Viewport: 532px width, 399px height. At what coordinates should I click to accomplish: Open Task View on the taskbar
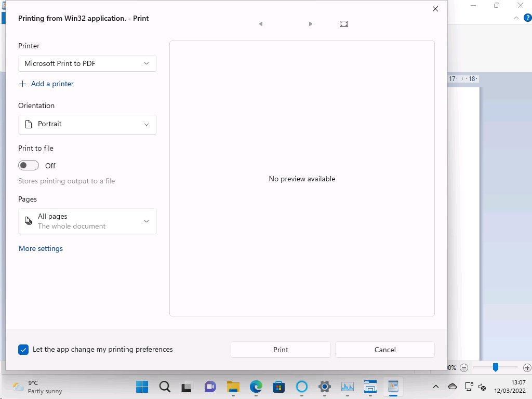coord(187,387)
